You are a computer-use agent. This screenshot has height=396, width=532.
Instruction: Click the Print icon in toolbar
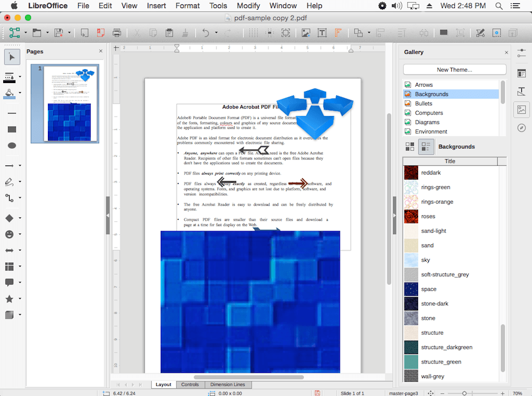click(x=117, y=32)
